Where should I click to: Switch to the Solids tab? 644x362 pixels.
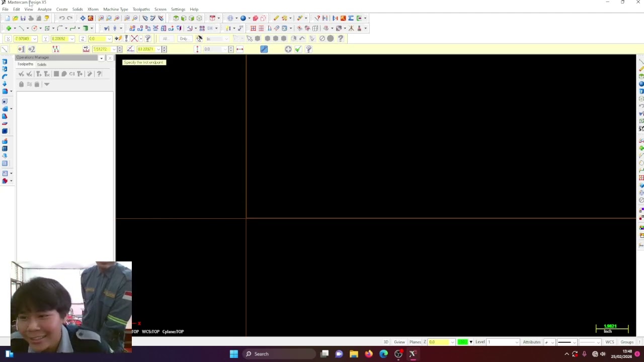point(42,64)
